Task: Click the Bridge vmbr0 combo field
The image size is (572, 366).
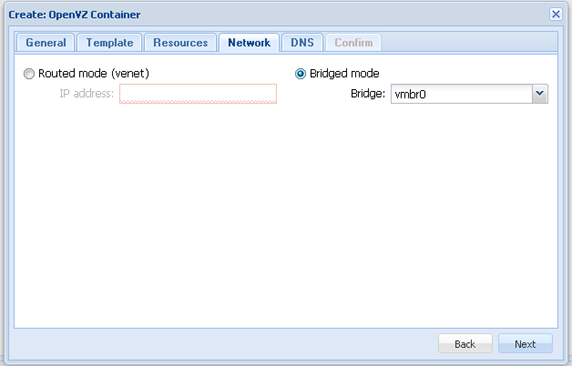Action: [461, 94]
